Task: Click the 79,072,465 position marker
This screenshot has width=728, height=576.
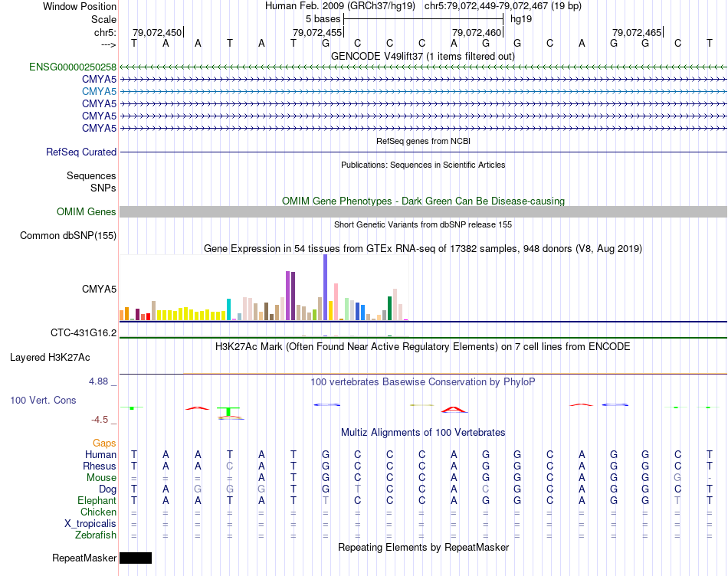Action: tap(637, 32)
